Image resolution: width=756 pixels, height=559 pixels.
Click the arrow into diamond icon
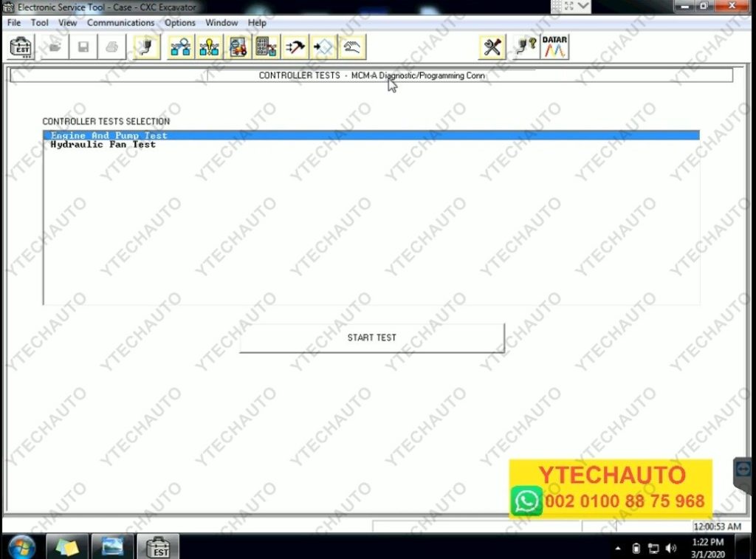coord(323,47)
